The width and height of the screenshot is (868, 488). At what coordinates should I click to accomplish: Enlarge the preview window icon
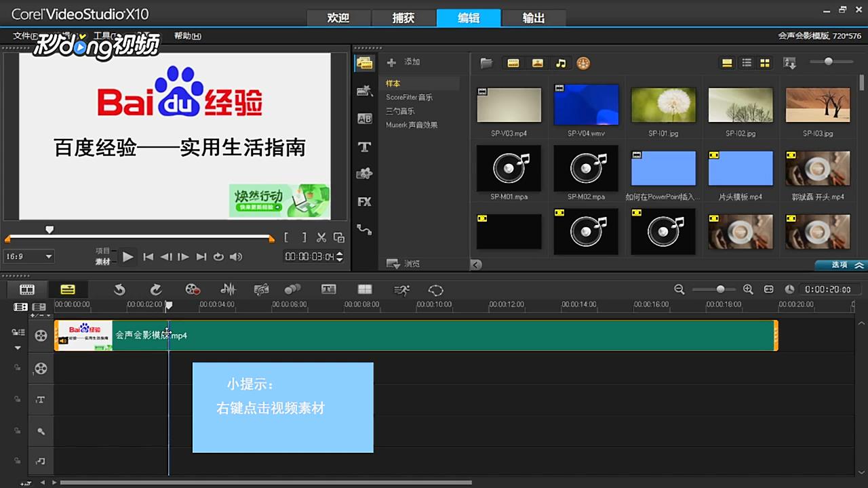pyautogui.click(x=339, y=237)
